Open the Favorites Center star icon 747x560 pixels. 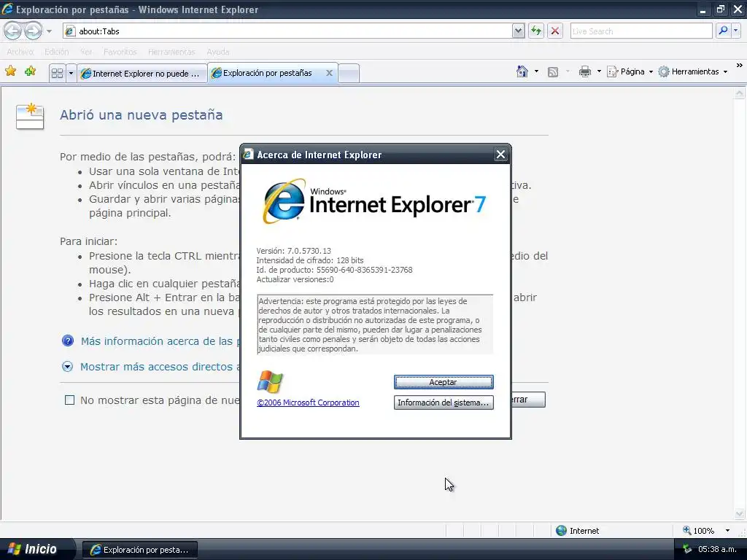(10, 71)
